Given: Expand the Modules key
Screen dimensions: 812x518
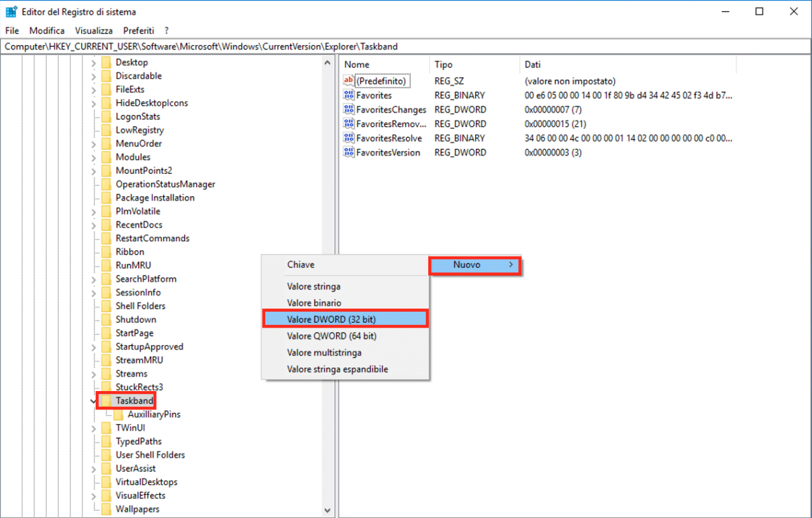Looking at the screenshot, I should coord(94,157).
